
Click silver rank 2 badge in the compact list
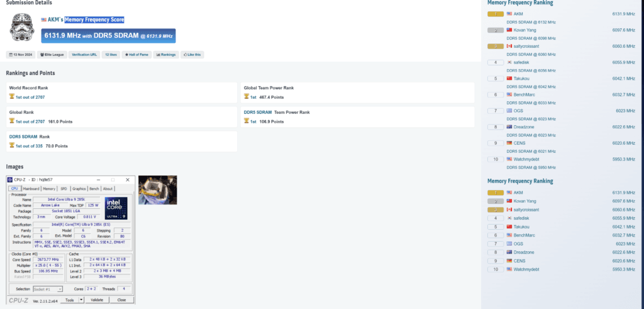[x=496, y=201]
